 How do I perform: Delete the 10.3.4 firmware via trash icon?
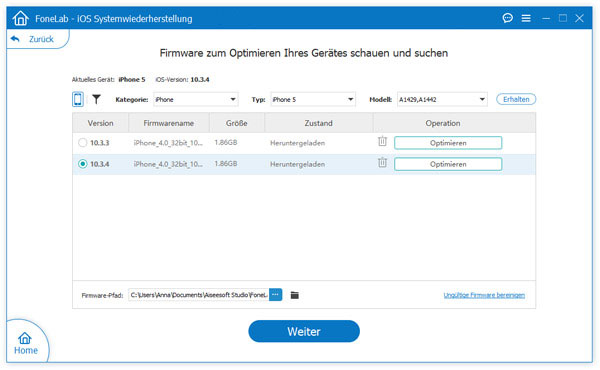[x=382, y=162]
